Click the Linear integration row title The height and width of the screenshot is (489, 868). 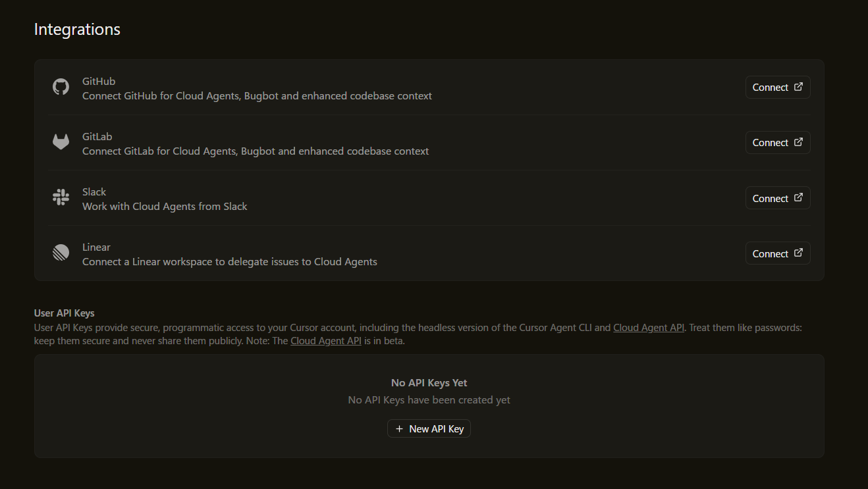click(96, 247)
